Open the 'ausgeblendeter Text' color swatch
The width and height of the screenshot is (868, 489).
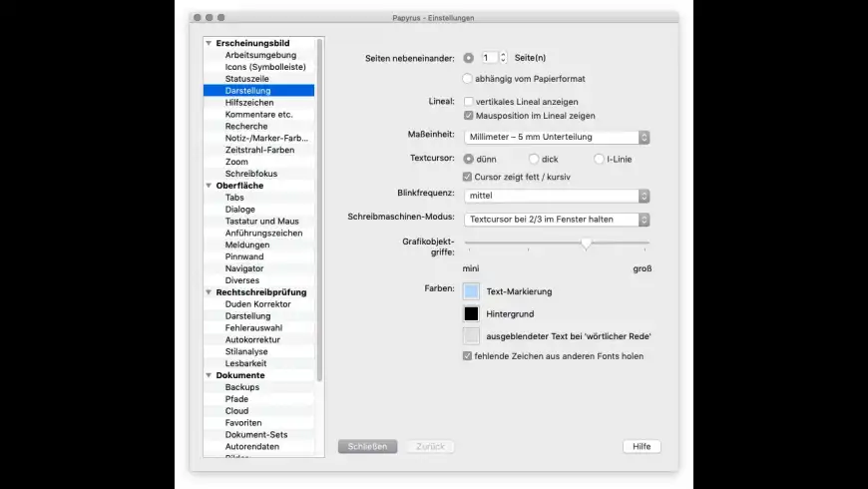(x=471, y=336)
